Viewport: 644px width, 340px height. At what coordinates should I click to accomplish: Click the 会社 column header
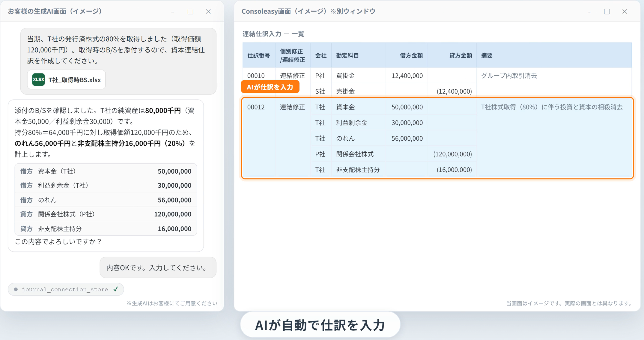321,55
